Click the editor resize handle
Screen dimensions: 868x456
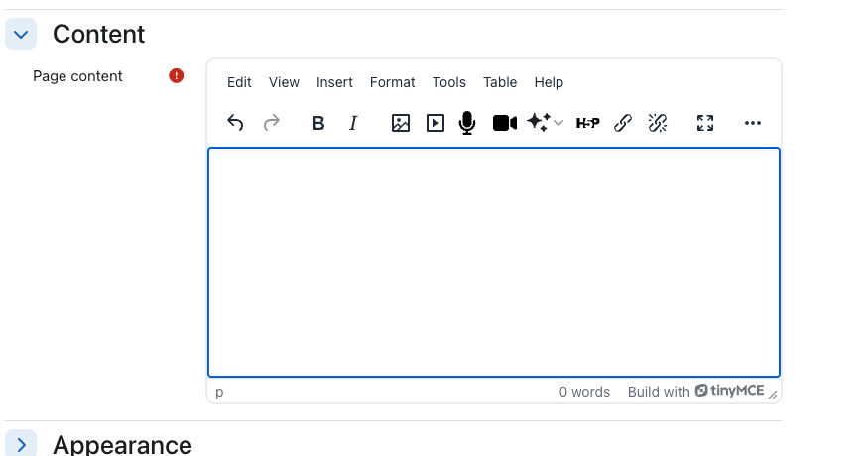click(x=773, y=394)
